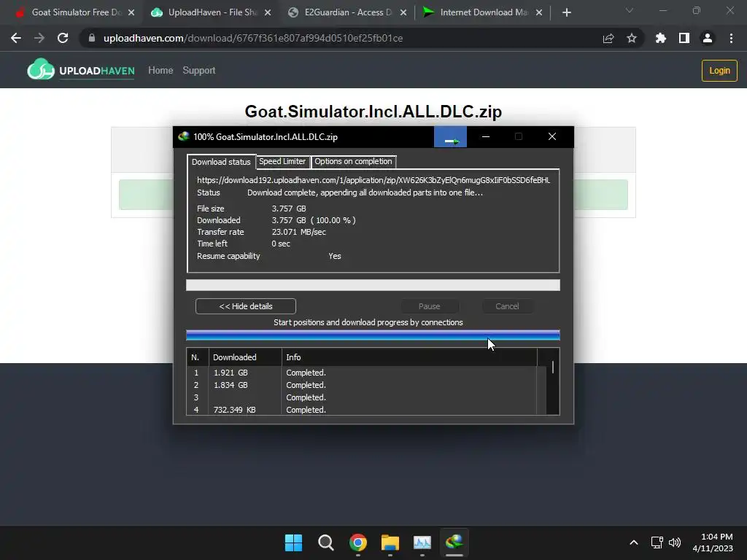Click Chrome icon in taskbar

pos(357,542)
